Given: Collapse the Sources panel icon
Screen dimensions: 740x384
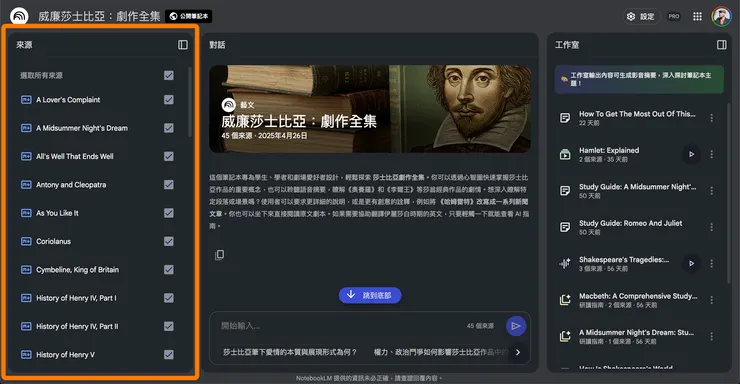Looking at the screenshot, I should click(x=183, y=45).
